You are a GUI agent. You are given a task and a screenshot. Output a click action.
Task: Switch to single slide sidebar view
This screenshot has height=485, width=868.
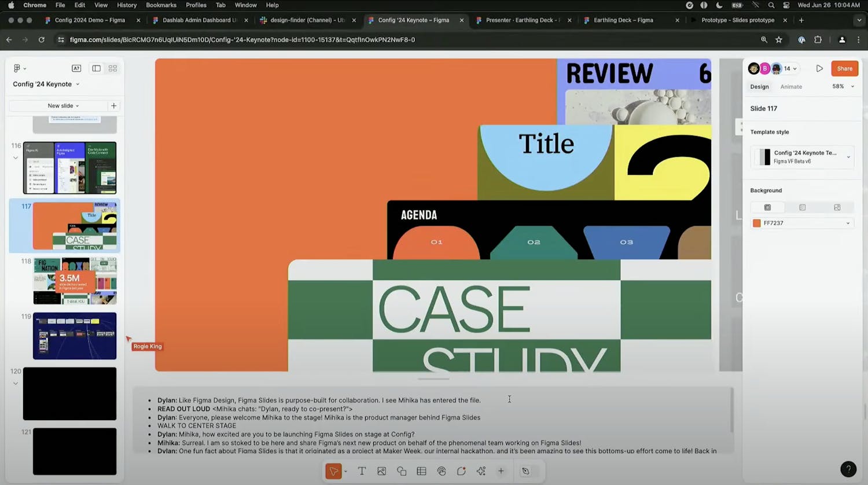point(97,68)
